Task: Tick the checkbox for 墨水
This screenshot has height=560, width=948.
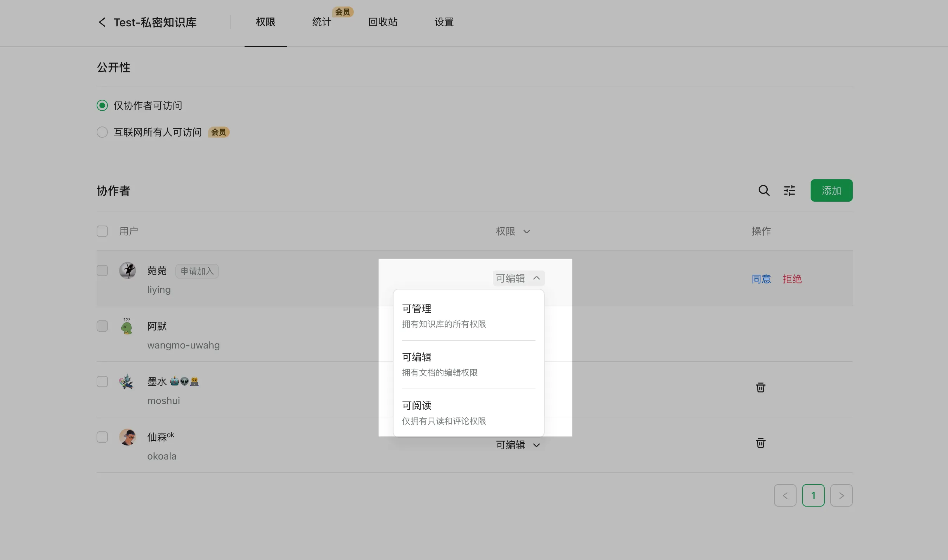Action: 102,382
